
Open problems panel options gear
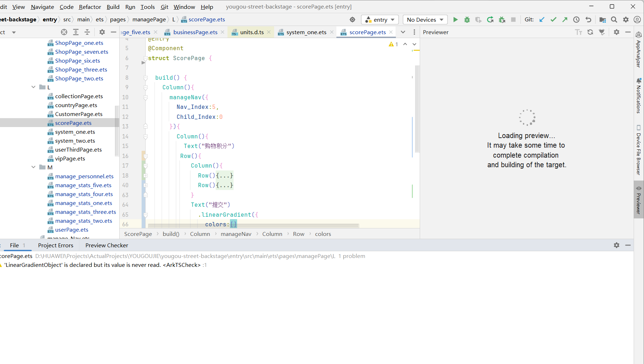click(x=617, y=245)
